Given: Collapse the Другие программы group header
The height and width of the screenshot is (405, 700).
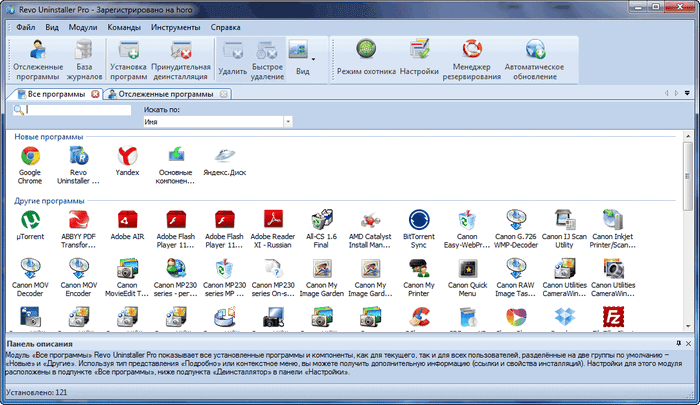Looking at the screenshot, I should 49,201.
